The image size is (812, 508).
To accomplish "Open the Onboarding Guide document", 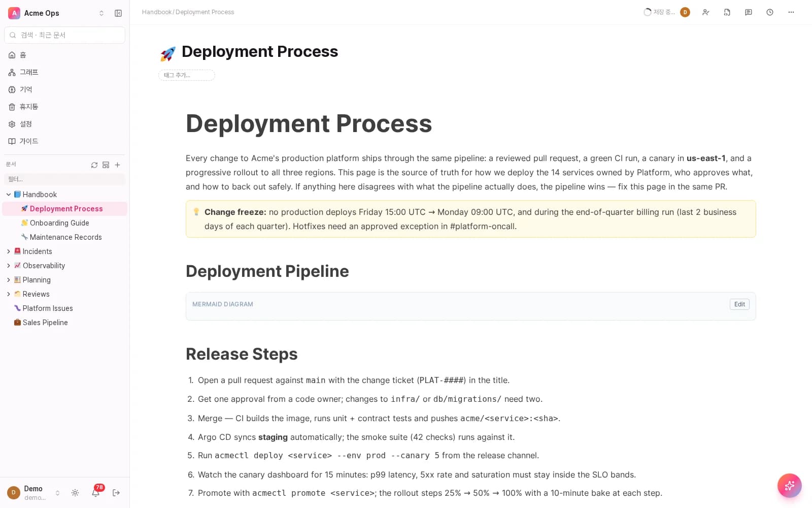I will [x=65, y=223].
